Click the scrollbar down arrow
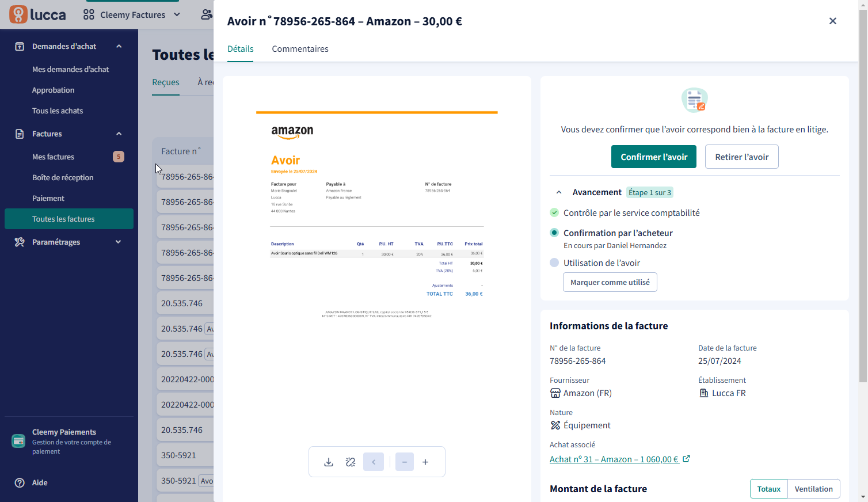This screenshot has height=502, width=868. [x=863, y=497]
